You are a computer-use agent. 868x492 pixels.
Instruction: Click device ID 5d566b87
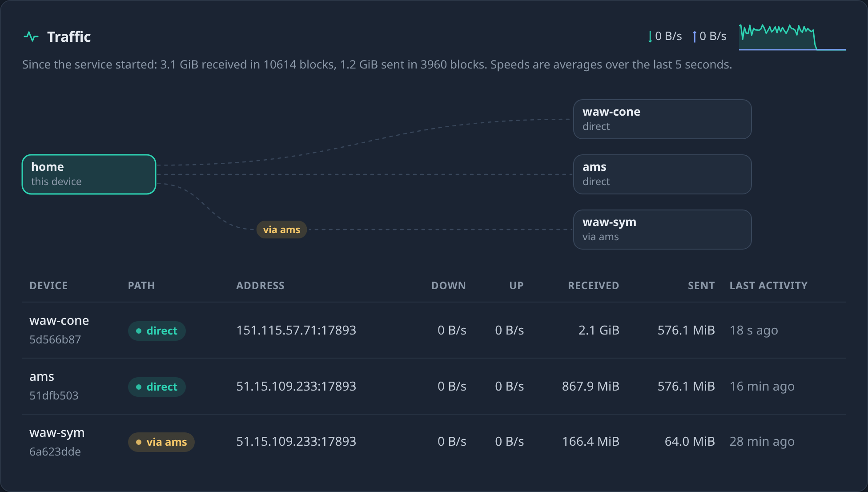pyautogui.click(x=55, y=339)
